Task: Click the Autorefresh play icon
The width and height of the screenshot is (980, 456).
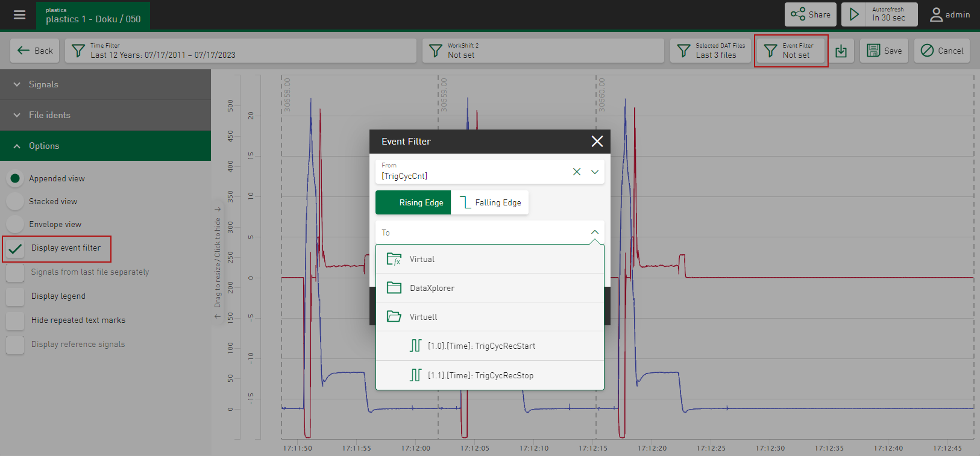Action: point(854,14)
